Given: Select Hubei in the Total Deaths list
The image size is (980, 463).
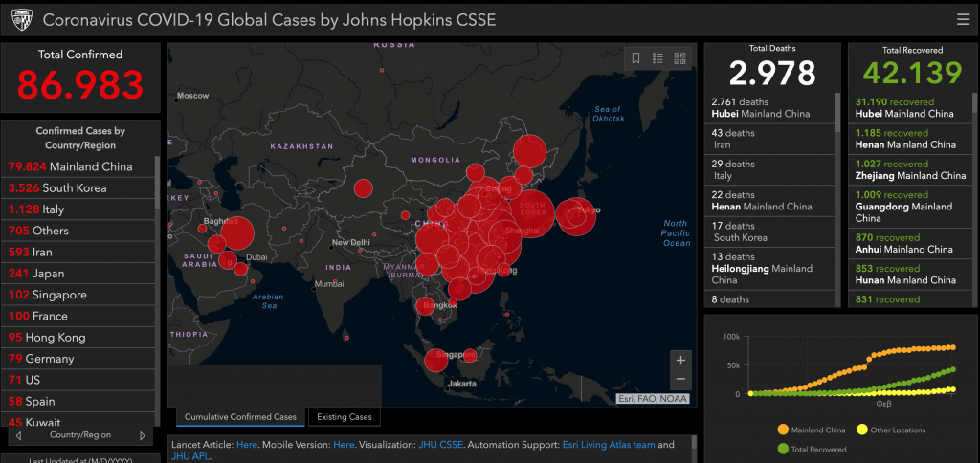Looking at the screenshot, I should [x=761, y=108].
